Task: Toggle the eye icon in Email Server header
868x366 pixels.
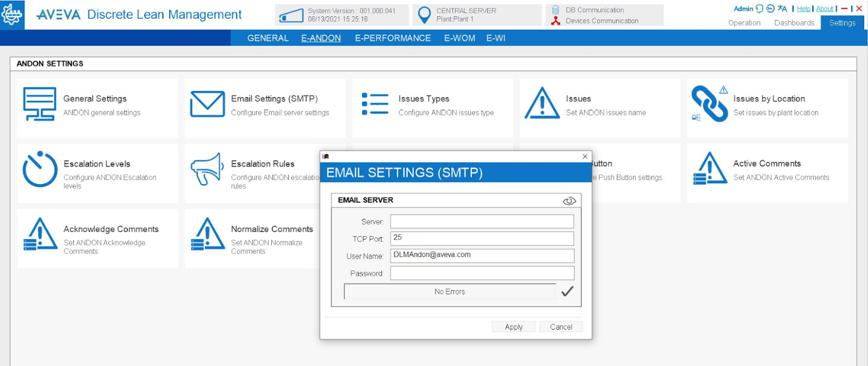Action: click(x=569, y=201)
